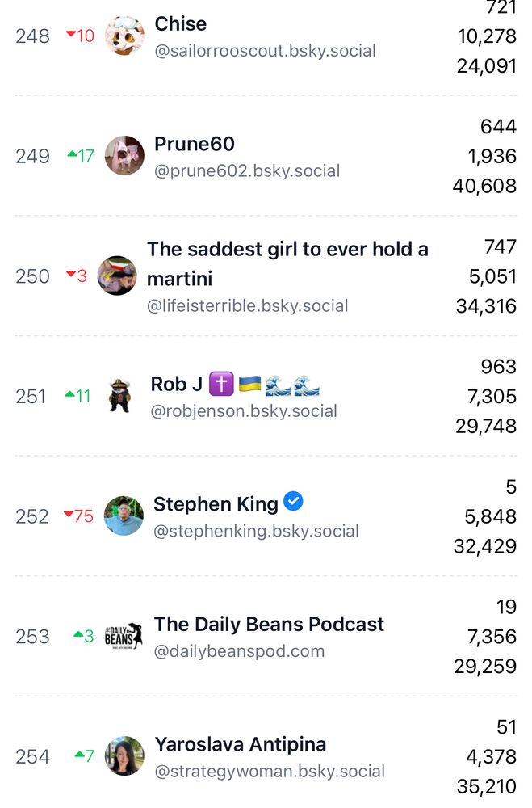Open @stephenking.bsky.social handle
The image size is (532, 808).
point(256,532)
